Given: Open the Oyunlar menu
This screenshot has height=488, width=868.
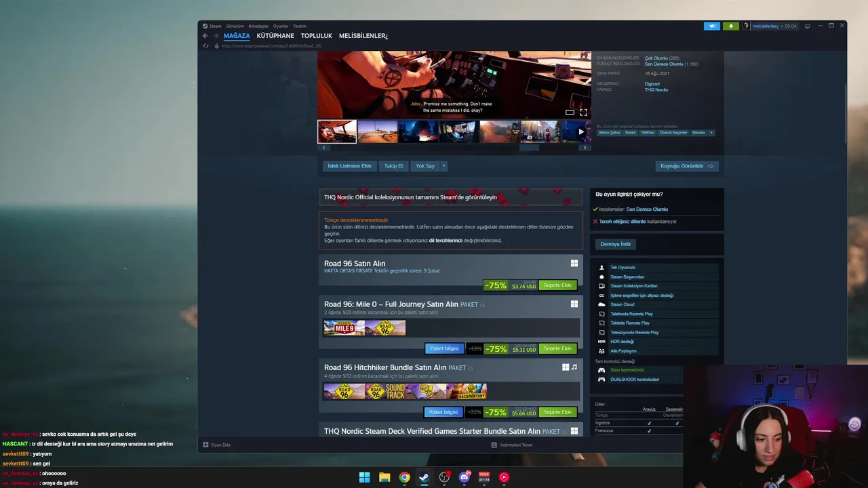Looking at the screenshot, I should tap(281, 26).
